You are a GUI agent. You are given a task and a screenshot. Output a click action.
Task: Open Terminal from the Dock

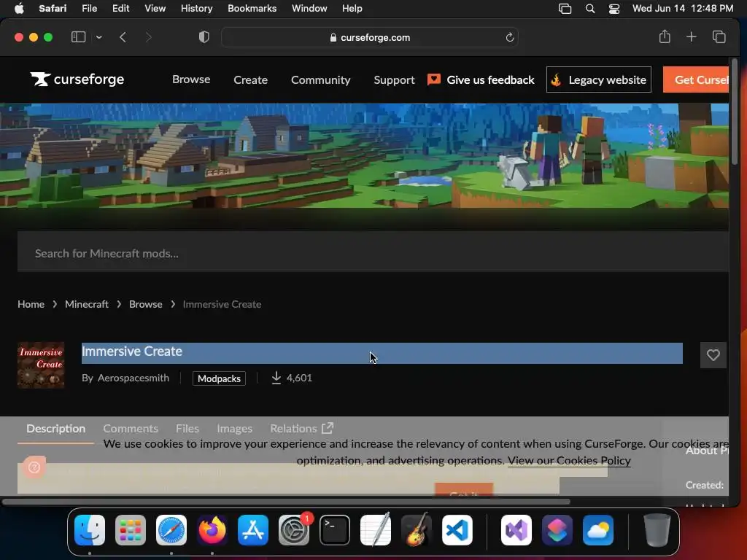tap(334, 530)
